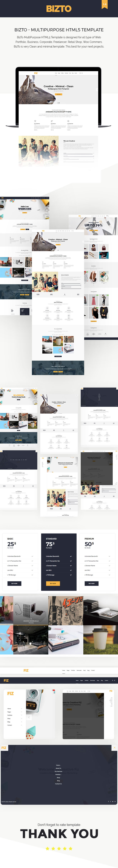The image size is (118, 868).
Task: Select Contact in the white header nav
Action: (x=93, y=670)
